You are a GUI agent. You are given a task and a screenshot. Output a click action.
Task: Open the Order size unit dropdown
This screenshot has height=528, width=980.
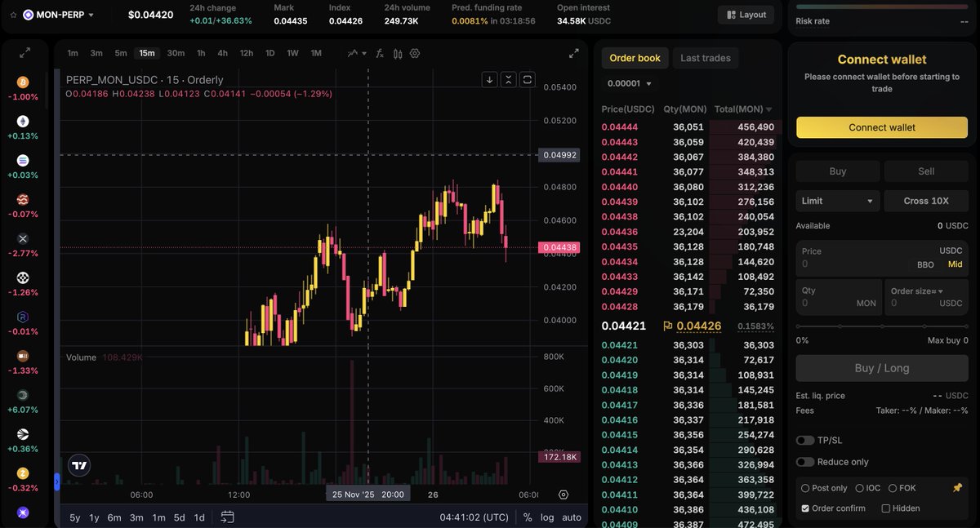pos(917,291)
